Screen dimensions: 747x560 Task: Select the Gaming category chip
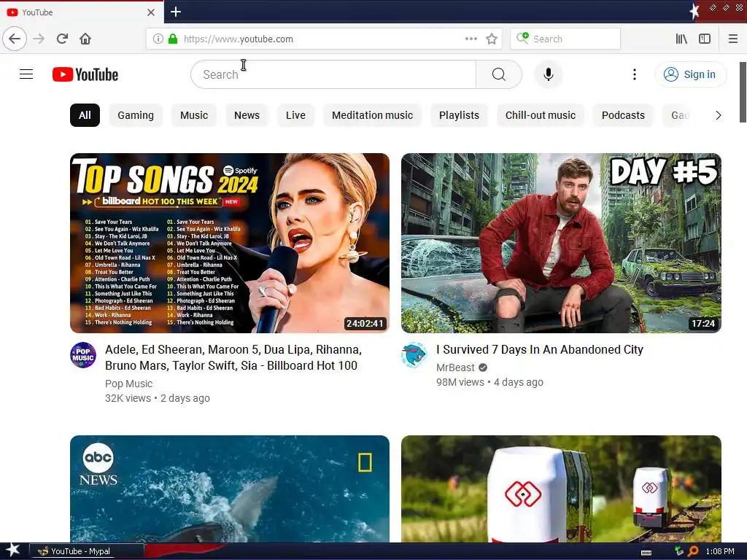(136, 115)
